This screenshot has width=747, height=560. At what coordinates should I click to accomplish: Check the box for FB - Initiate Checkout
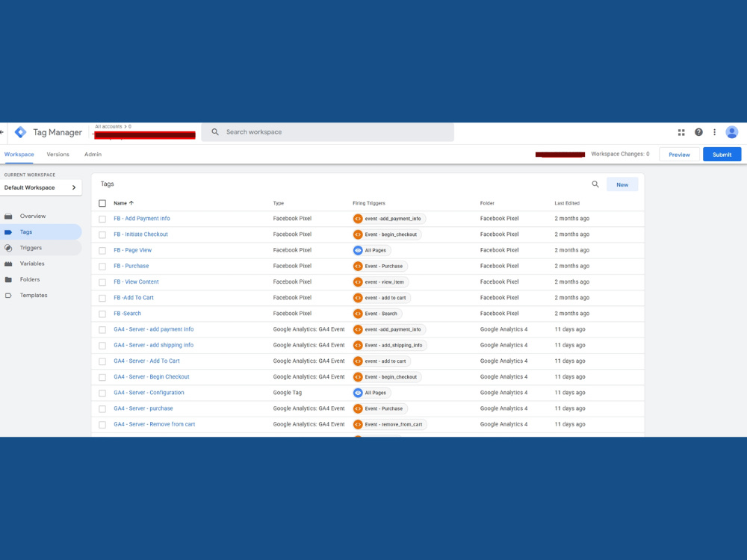102,234
